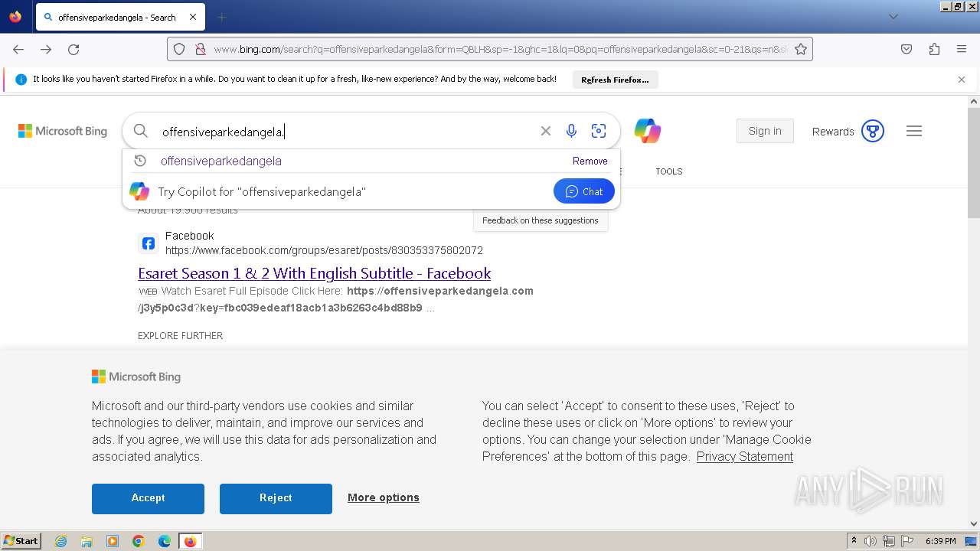Launch Internet Explorer from the taskbar

coord(60,541)
